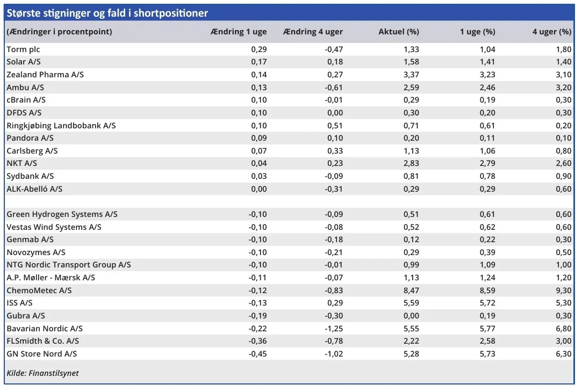Click the 'Kilde: Finanstilsynet' source note

pos(43,373)
